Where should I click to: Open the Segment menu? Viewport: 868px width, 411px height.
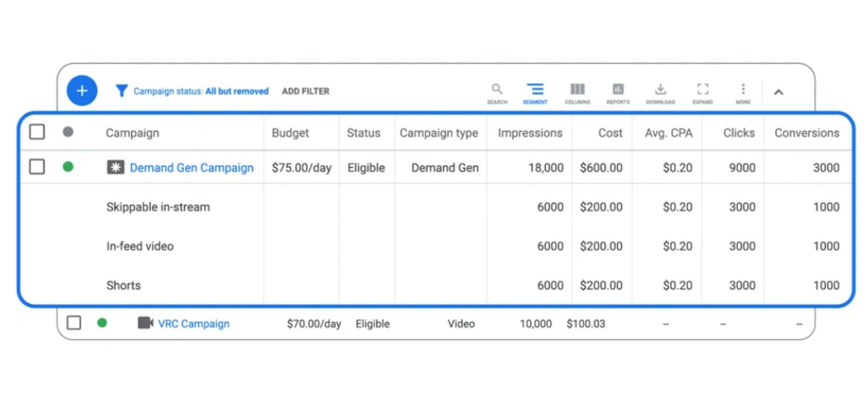[535, 93]
